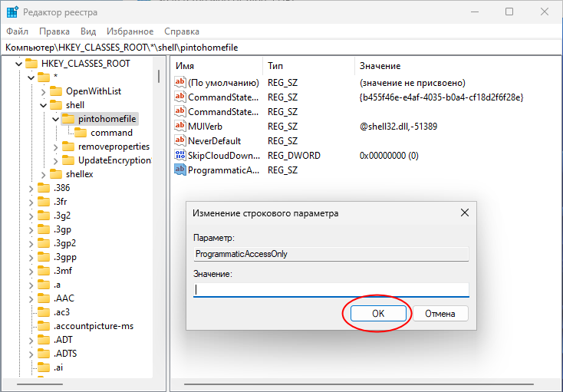Screen dimensions: 563x392
Task: Click the registry path address bar
Action: (x=281, y=48)
